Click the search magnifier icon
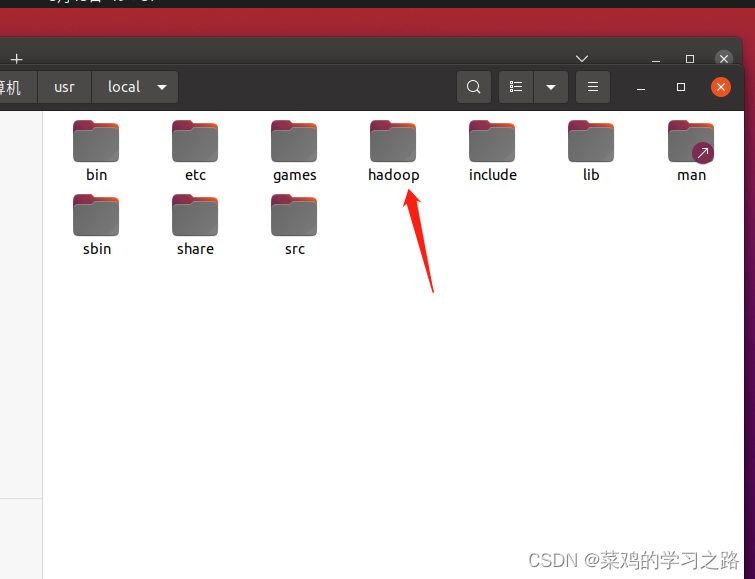The width and height of the screenshot is (755, 579). click(x=474, y=87)
